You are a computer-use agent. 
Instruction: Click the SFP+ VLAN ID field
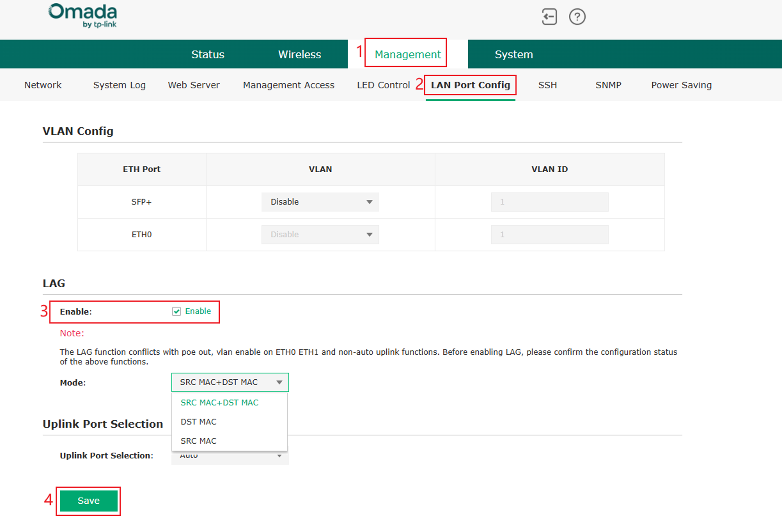click(x=550, y=202)
